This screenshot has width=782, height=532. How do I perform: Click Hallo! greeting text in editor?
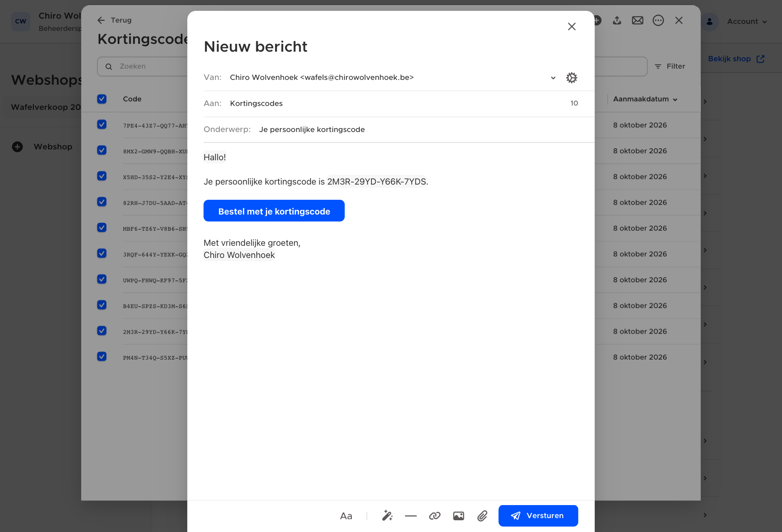215,157
